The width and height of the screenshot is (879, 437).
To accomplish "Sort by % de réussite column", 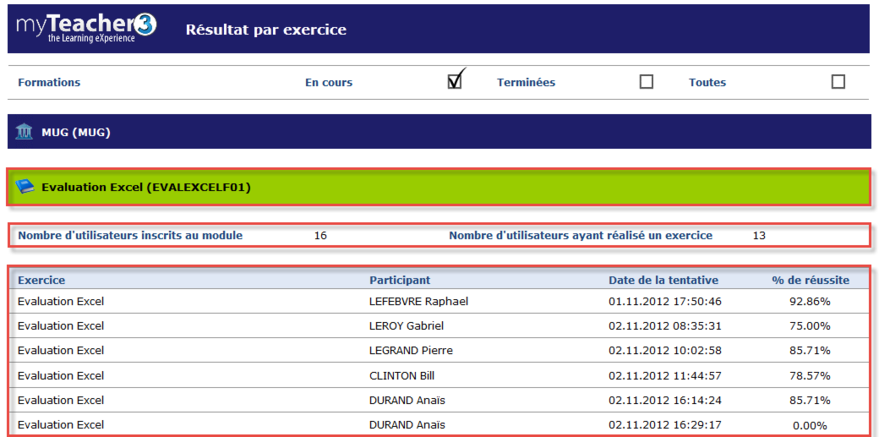I will coord(809,280).
